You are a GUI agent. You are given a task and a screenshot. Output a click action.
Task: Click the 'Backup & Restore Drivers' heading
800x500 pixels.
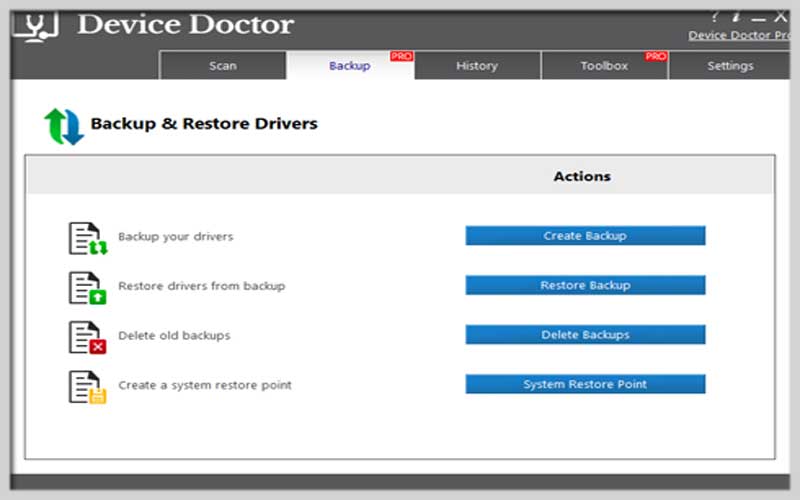click(204, 123)
